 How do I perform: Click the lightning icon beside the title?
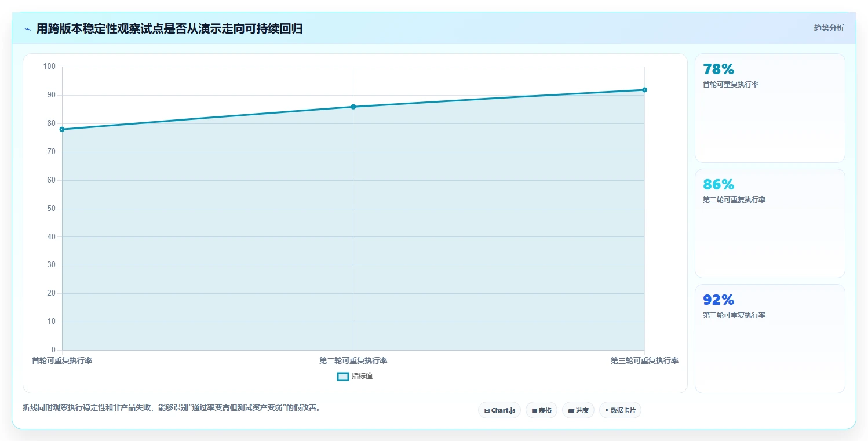point(28,29)
